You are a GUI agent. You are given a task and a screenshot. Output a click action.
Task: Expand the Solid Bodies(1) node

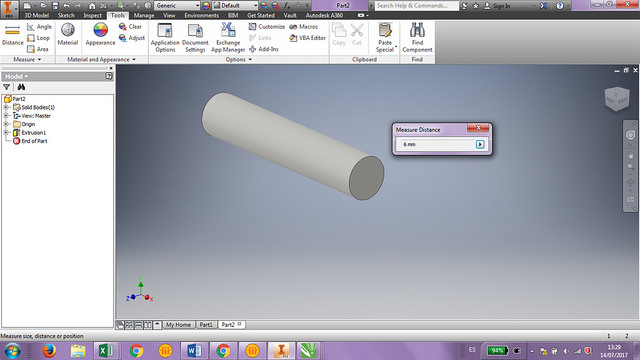tap(6, 107)
